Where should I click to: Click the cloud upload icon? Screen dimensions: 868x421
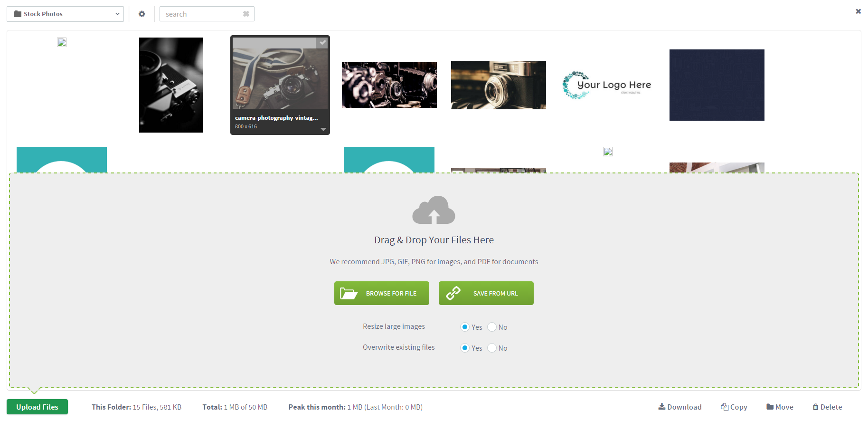[x=434, y=210]
